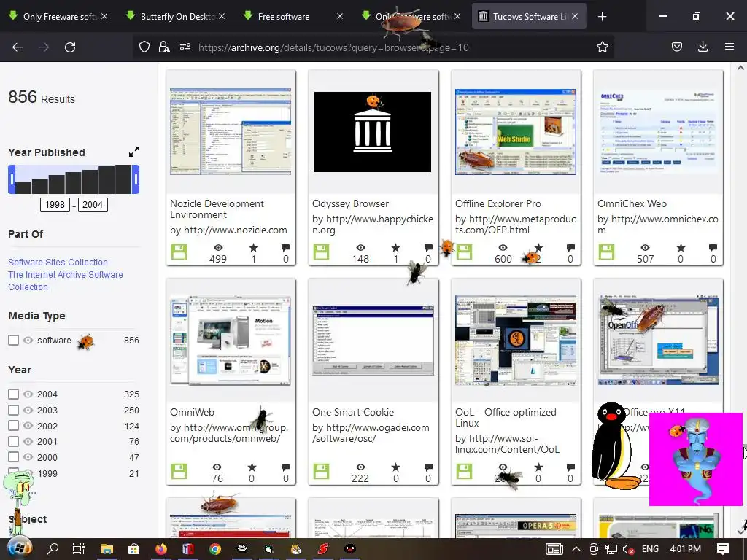Save page to Pocket
This screenshot has width=747, height=560.
click(x=676, y=47)
